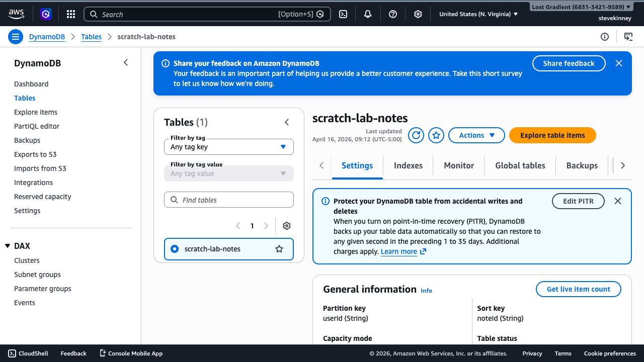Viewport: 644px width, 362px height.
Task: Go to previous page of tables list
Action: click(238, 226)
